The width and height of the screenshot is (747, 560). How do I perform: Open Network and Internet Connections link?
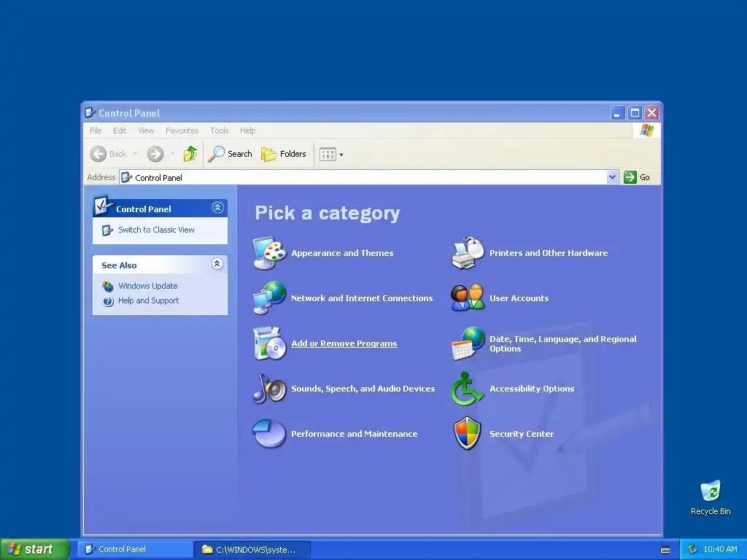click(362, 298)
